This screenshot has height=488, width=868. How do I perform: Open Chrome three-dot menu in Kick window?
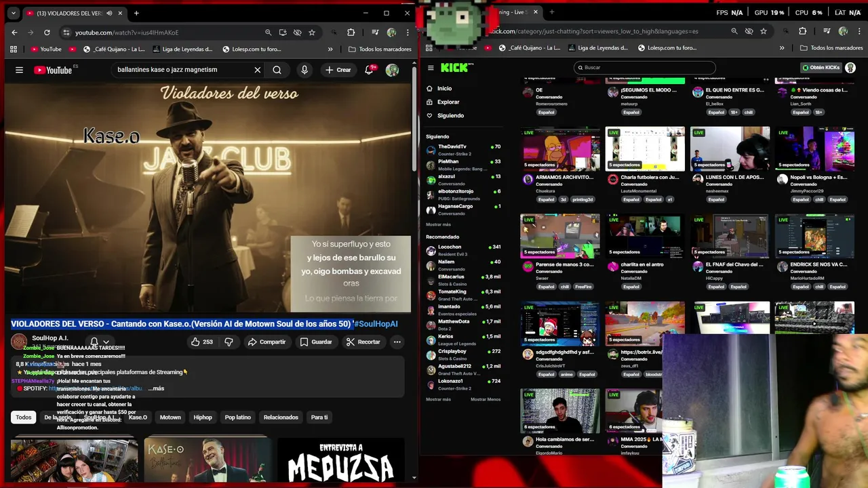tap(859, 31)
